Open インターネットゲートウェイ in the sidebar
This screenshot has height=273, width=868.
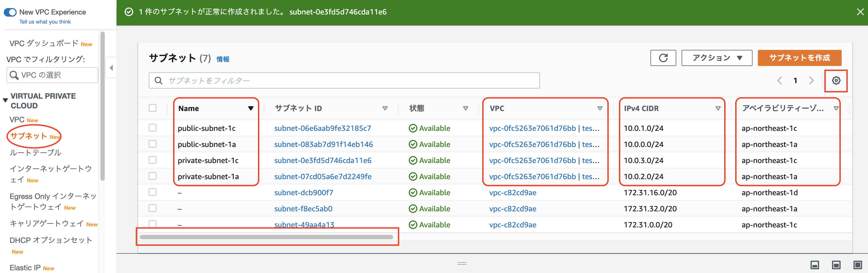(50, 174)
